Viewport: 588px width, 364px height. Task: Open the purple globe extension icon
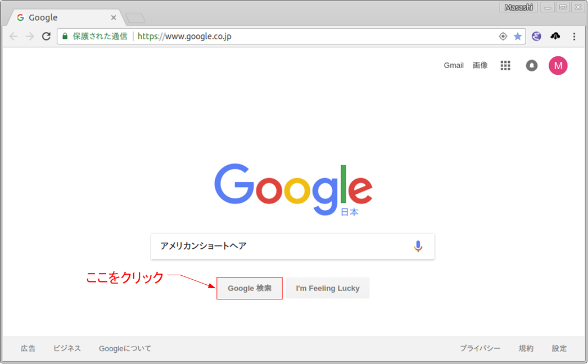[x=536, y=37]
